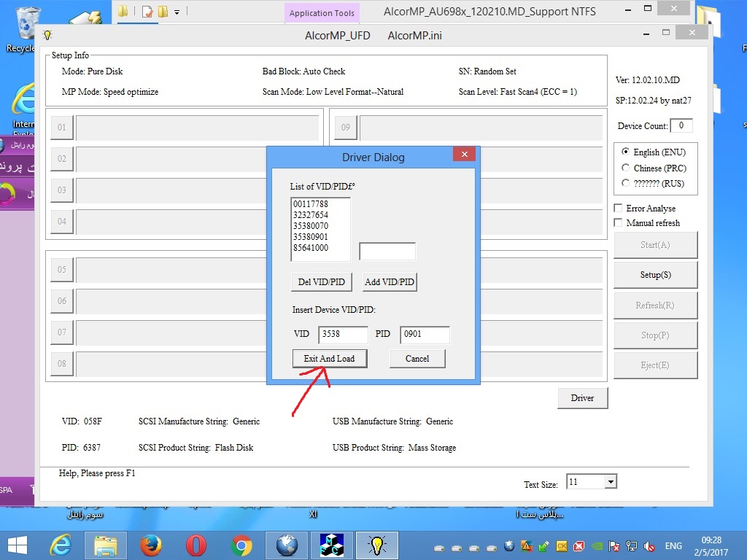Select English (ENU) language radio
Viewport: 747px width, 560px height.
[x=625, y=152]
